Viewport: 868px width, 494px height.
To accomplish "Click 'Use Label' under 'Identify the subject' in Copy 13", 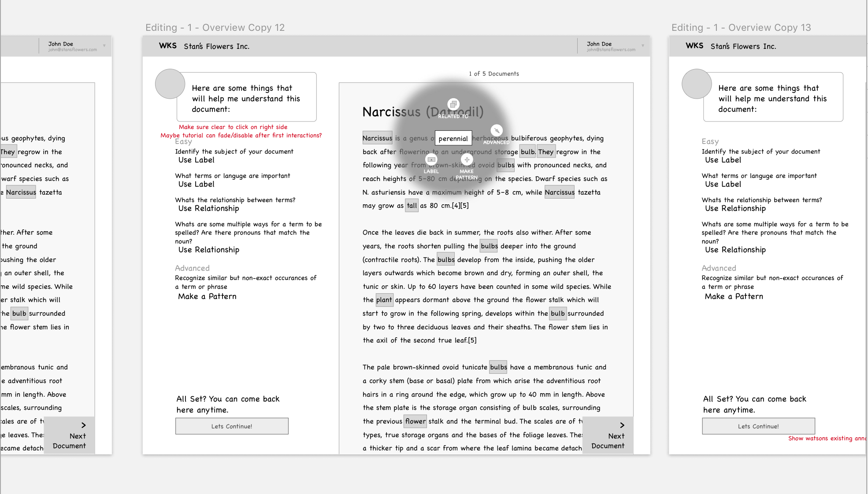I will tap(723, 160).
